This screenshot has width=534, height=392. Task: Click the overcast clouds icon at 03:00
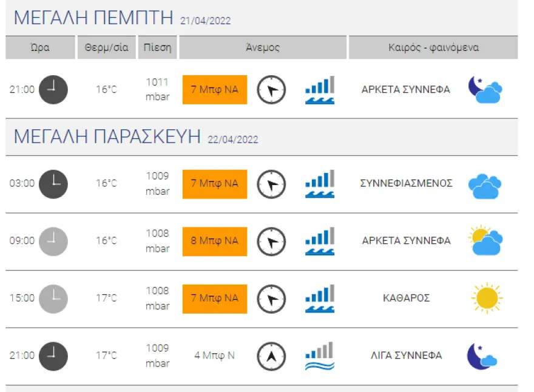tap(485, 185)
